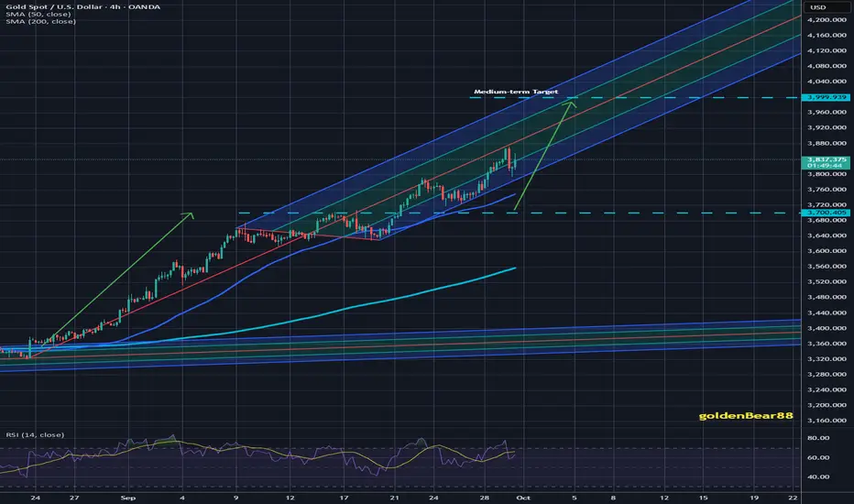Click the current price label 3,837.375
Screen dimensions: 854x504
(827, 159)
